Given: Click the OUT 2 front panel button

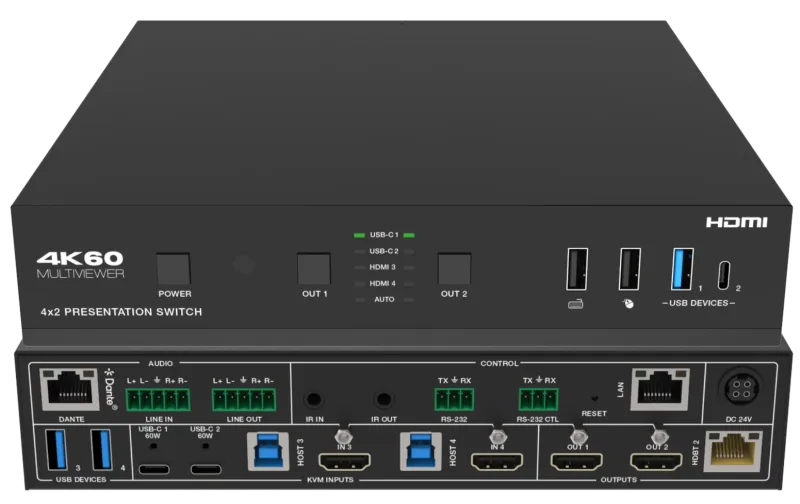Looking at the screenshot, I should (x=454, y=269).
